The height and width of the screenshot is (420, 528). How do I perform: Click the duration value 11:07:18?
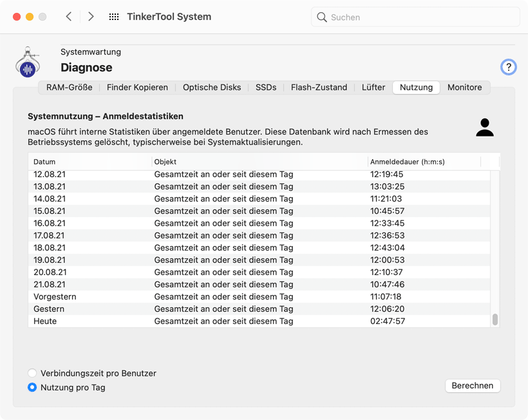[x=386, y=297]
